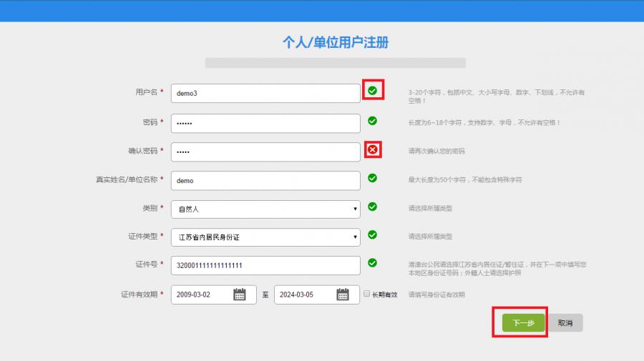Click the hint starting 最大长度为50个字符

click(465, 179)
